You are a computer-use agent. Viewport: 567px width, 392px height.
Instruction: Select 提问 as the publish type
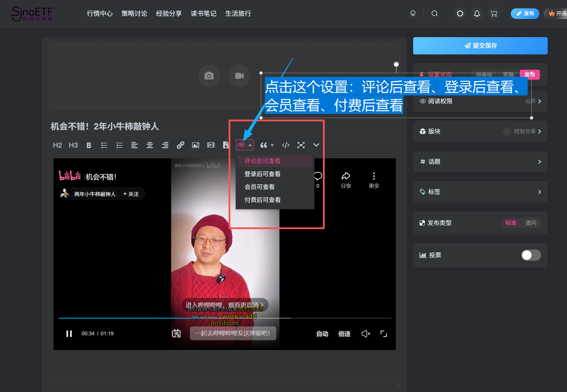tap(531, 223)
